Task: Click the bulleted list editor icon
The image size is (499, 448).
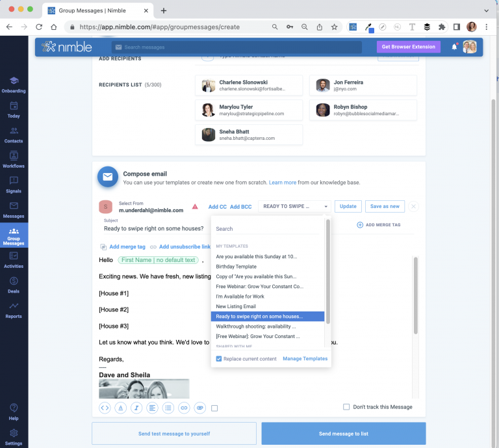Action: (168, 408)
